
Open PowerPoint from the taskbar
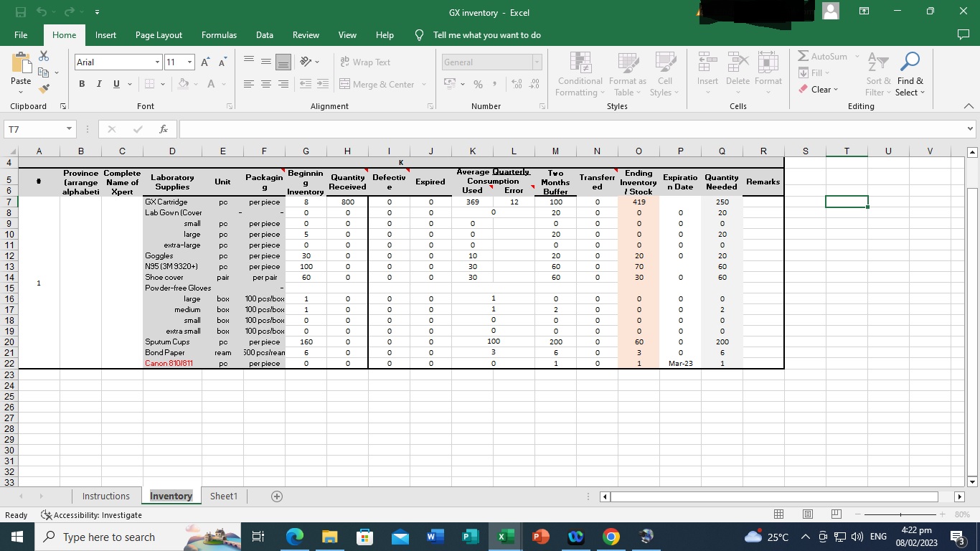(540, 537)
